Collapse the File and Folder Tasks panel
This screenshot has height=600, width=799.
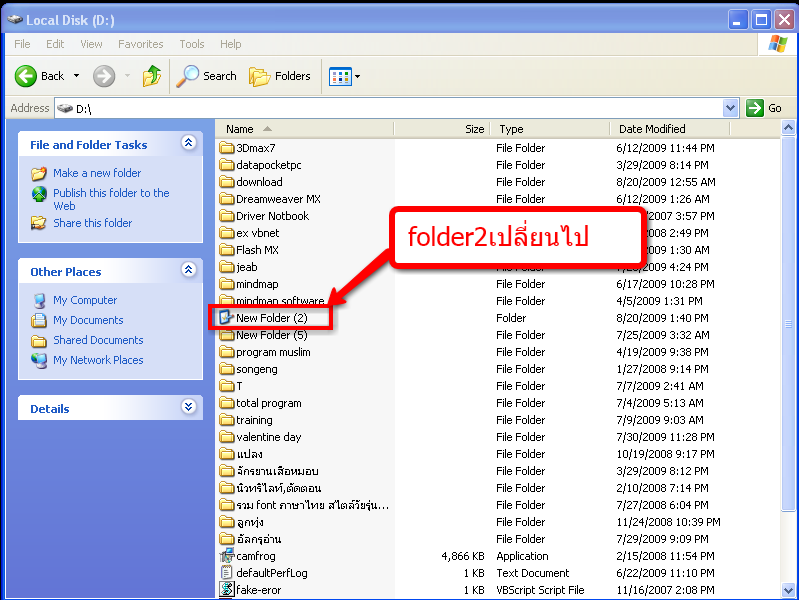coord(188,144)
